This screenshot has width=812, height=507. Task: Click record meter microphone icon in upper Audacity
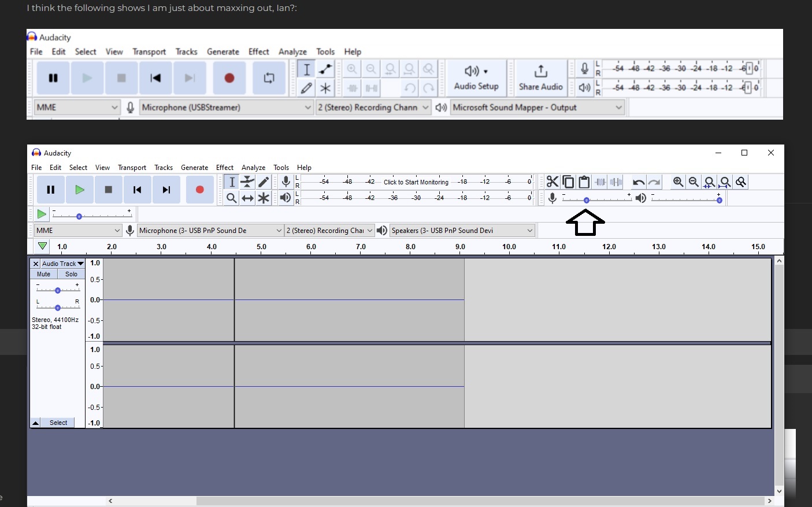tap(584, 69)
